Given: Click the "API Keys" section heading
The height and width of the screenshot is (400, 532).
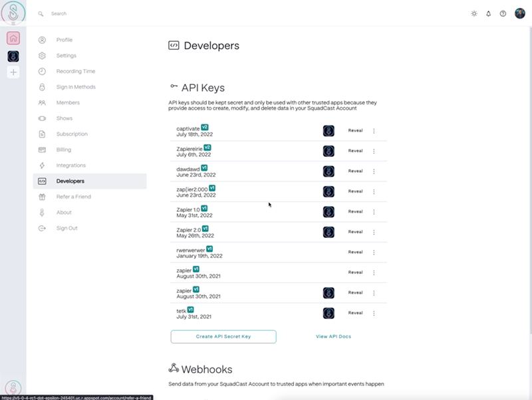Looking at the screenshot, I should 203,88.
